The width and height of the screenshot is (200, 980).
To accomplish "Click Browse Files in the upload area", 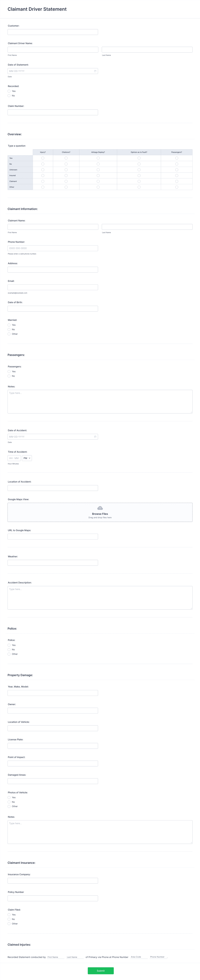I will pos(100,514).
